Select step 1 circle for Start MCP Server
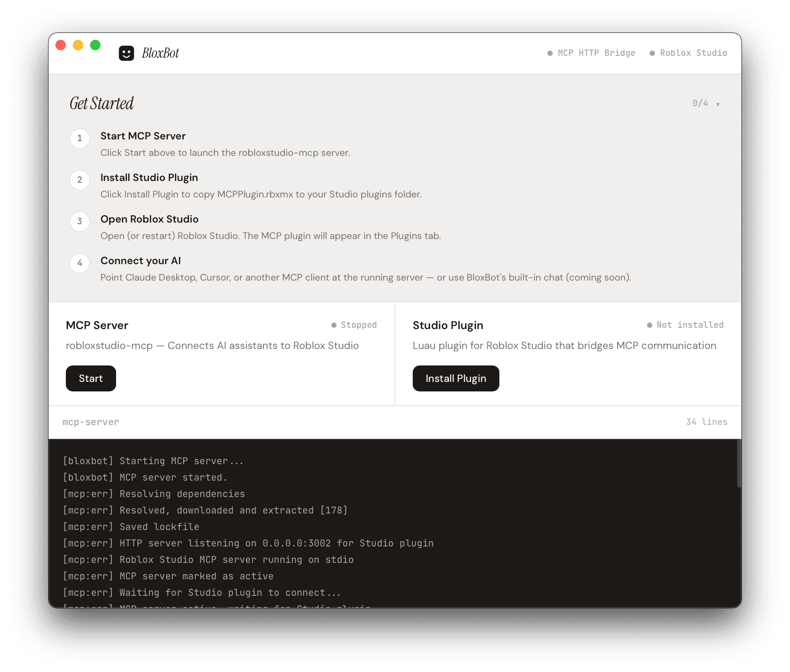Screen dimensions: 790x672 pyautogui.click(x=79, y=138)
